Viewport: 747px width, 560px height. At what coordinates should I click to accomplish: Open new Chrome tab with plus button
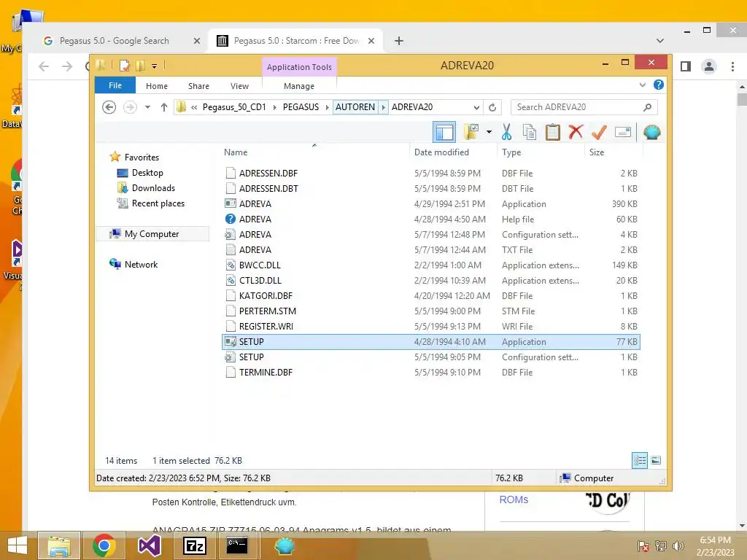pyautogui.click(x=399, y=41)
